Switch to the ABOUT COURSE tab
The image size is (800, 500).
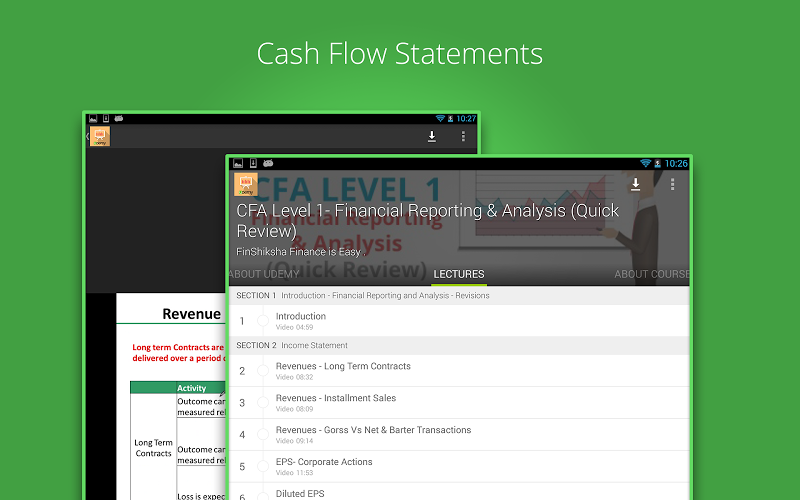[x=652, y=274]
